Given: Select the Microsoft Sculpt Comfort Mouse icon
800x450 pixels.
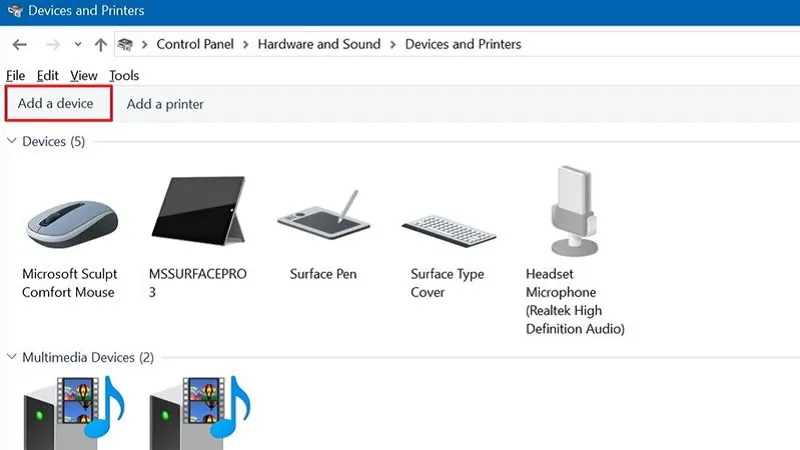Looking at the screenshot, I should pyautogui.click(x=70, y=218).
